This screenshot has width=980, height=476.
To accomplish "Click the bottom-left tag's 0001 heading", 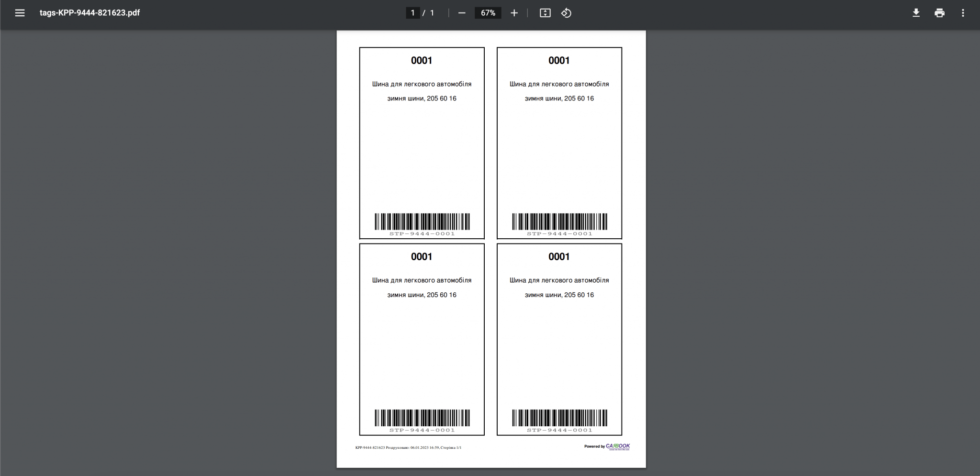I will pyautogui.click(x=422, y=256).
